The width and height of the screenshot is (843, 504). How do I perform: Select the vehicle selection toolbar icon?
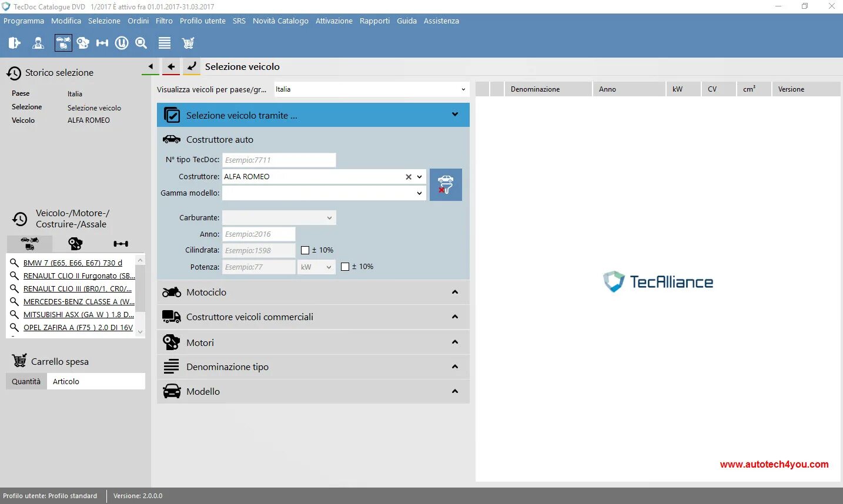point(63,43)
